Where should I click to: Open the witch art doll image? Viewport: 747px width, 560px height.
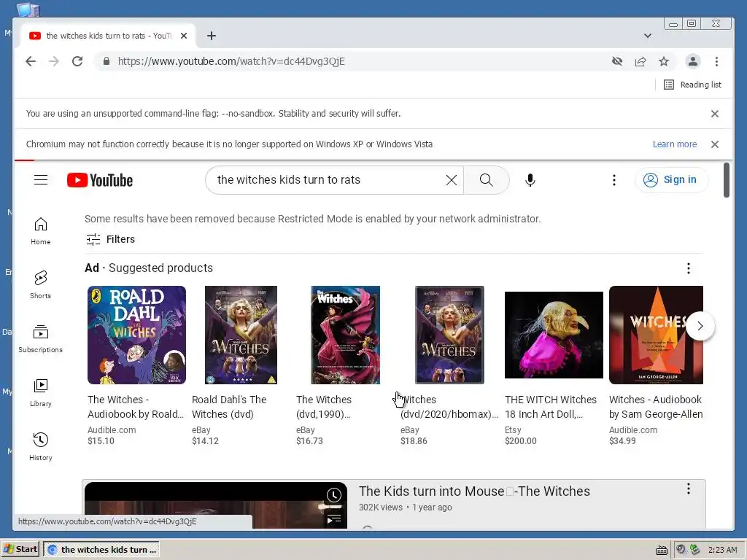tap(554, 335)
